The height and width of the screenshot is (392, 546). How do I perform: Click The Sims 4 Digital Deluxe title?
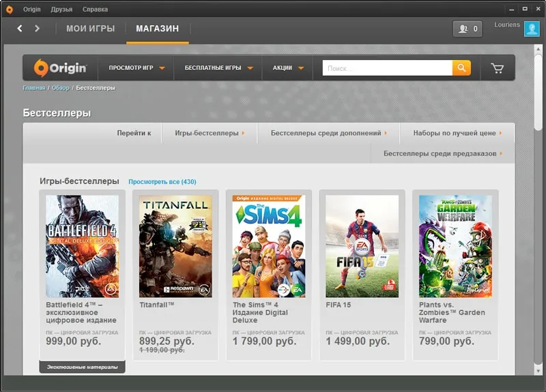(x=260, y=312)
